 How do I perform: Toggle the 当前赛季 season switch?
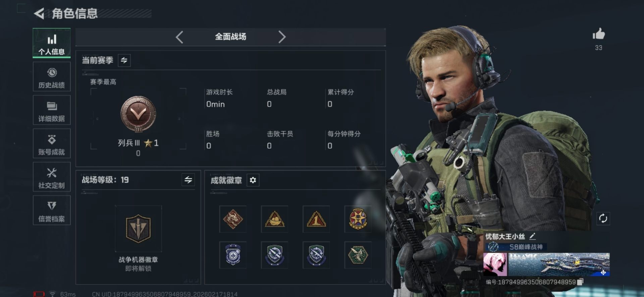(124, 60)
